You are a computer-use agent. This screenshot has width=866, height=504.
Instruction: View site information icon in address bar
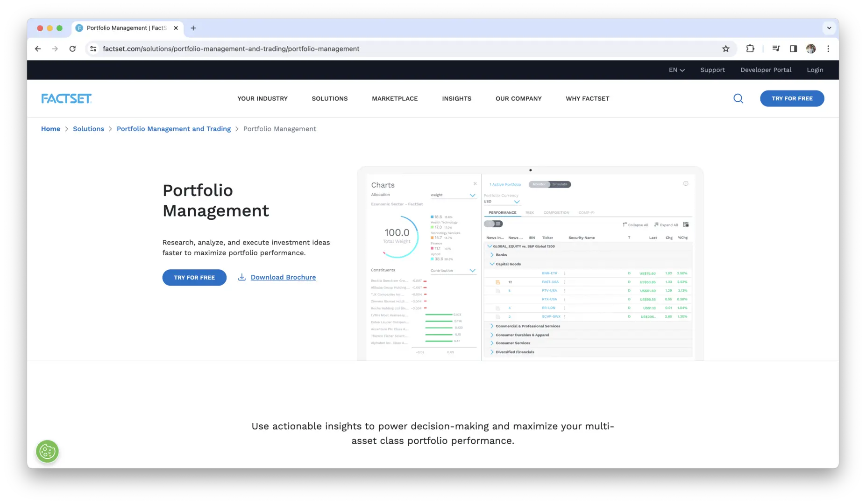pyautogui.click(x=93, y=49)
